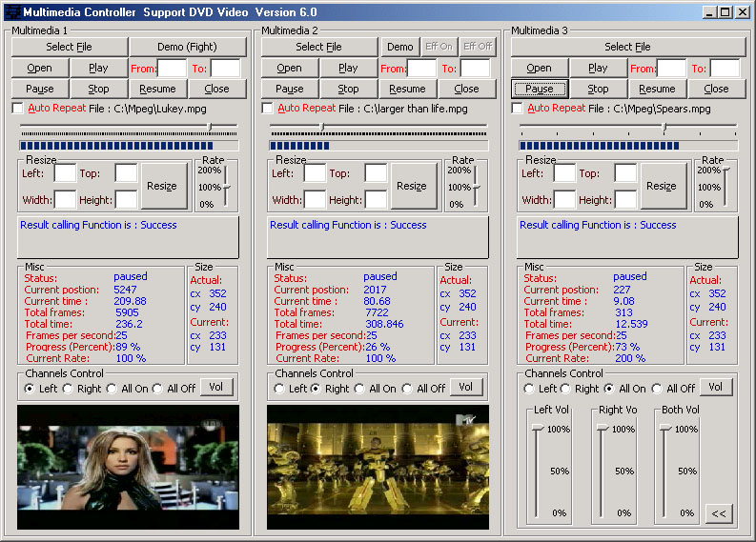Screen dimensions: 756x542
Task: Select Right channel in Multimedia 3
Action: (565, 389)
